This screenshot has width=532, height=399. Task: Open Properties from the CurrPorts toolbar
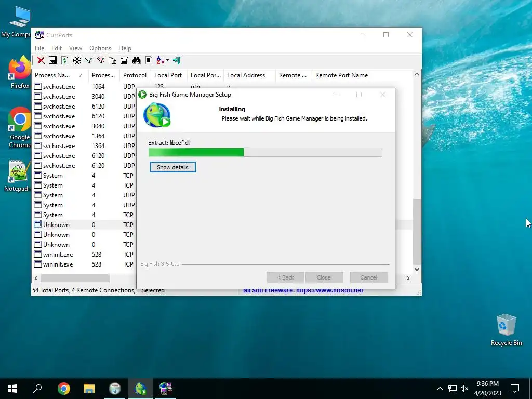(124, 60)
